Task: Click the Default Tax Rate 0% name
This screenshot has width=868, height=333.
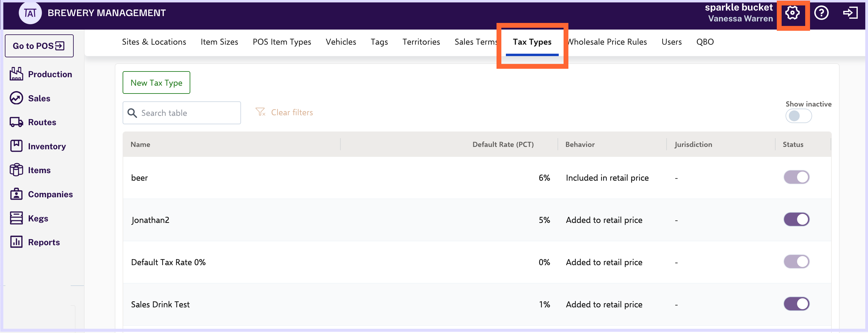Action: 168,262
